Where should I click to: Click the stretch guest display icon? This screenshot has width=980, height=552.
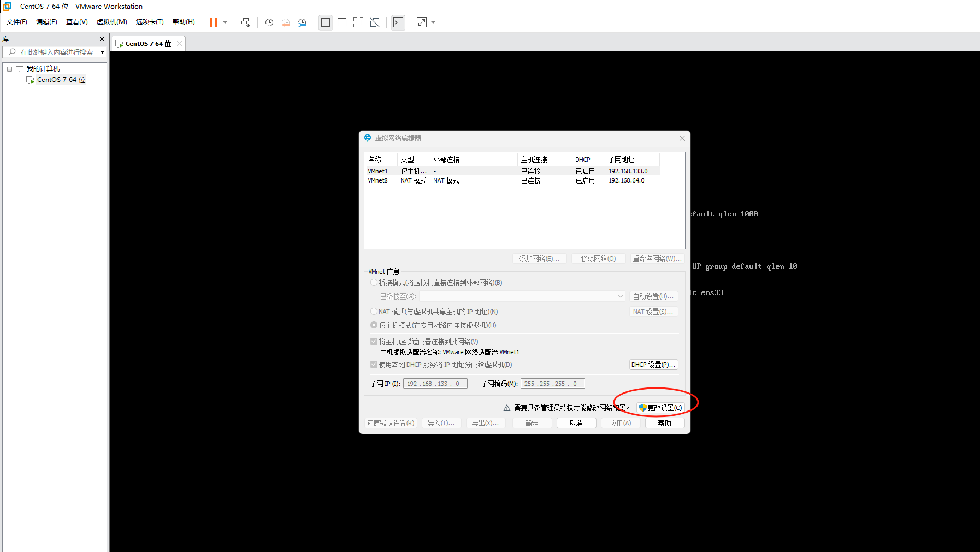tap(422, 22)
